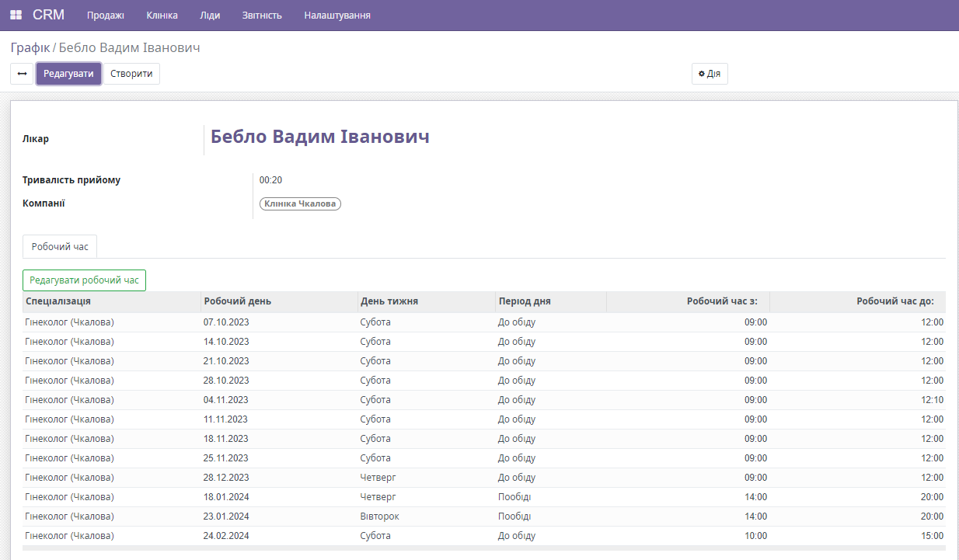
Task: Open the row dated 04.11.2023
Action: coord(226,400)
